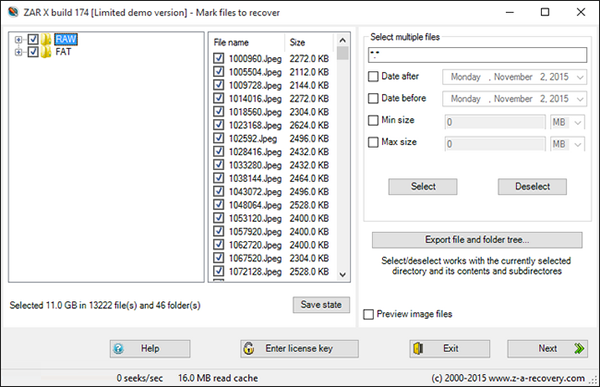Enable the Max size filter
Screen dimensions: 600x387
[x=373, y=142]
